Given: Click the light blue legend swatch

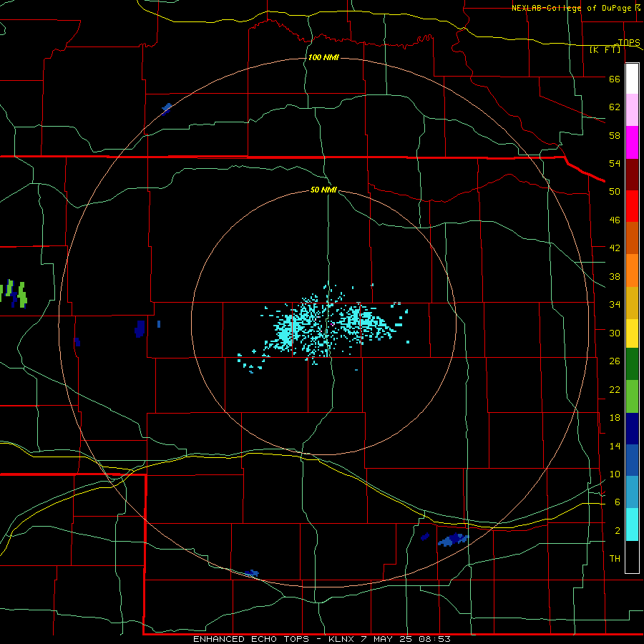Looking at the screenshot, I should coord(632,492).
